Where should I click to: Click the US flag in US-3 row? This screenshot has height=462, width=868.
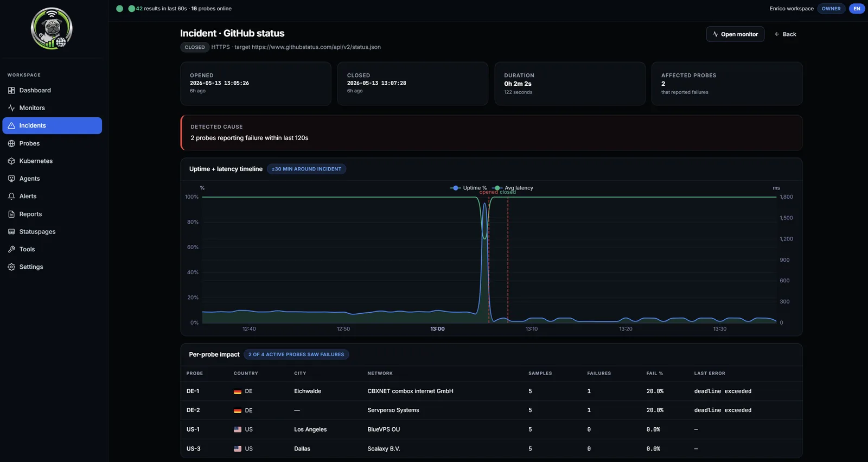pyautogui.click(x=238, y=449)
